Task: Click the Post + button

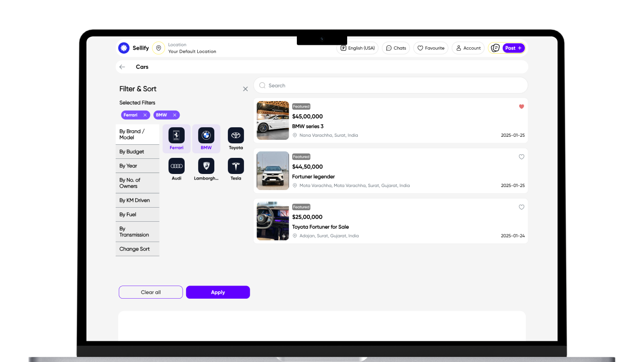Action: pyautogui.click(x=514, y=48)
